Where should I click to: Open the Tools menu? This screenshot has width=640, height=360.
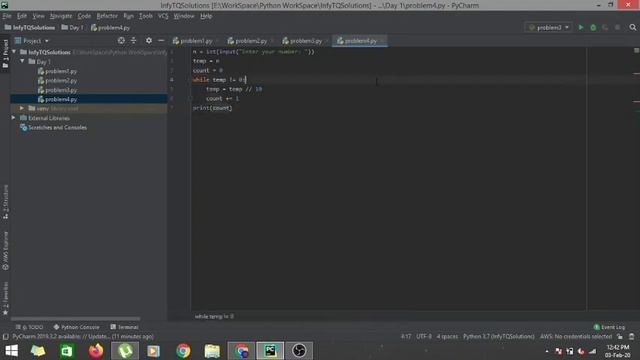[146, 16]
